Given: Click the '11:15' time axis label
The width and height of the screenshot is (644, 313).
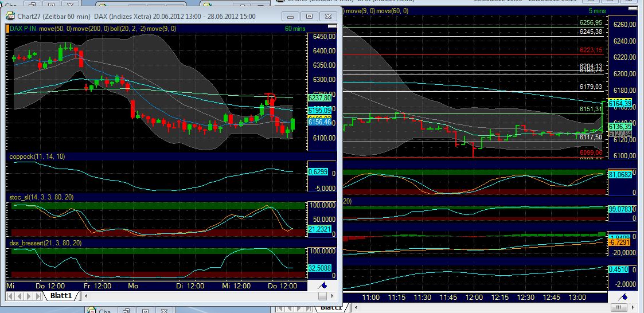Looking at the screenshot, I should click(x=396, y=297).
